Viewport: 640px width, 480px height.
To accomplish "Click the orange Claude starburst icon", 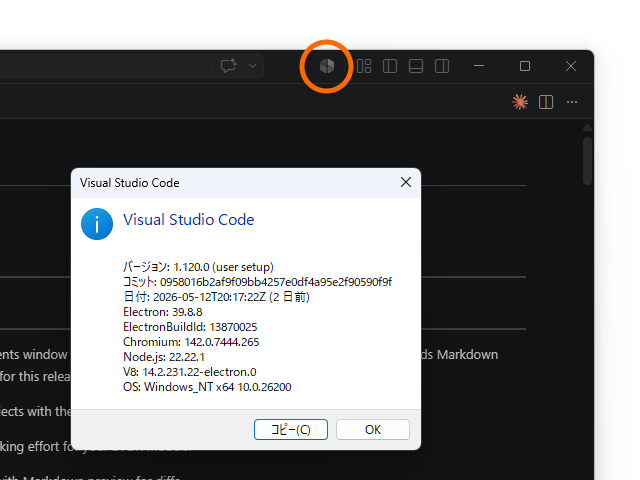I will point(520,102).
